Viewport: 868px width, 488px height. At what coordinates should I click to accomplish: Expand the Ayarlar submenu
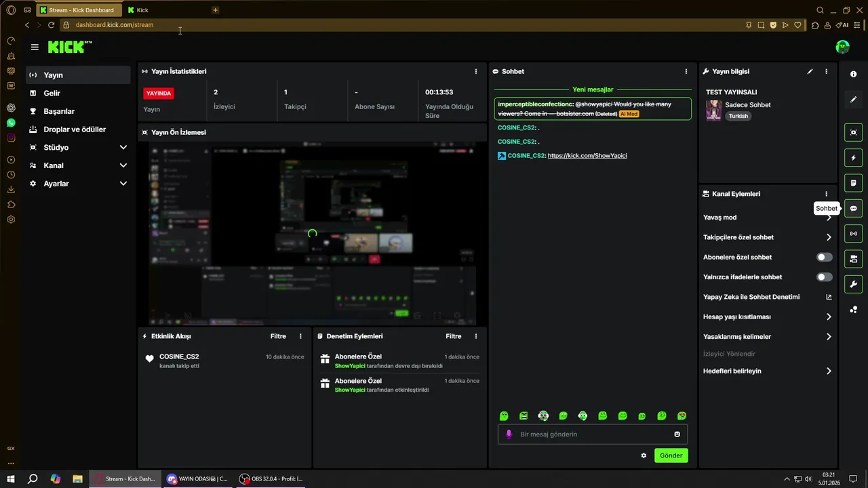point(78,184)
